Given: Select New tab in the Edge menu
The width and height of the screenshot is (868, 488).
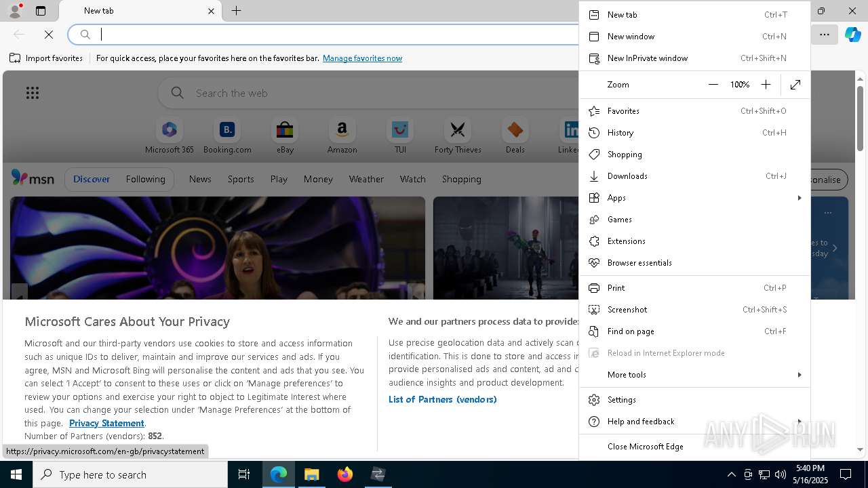Looking at the screenshot, I should pos(694,15).
